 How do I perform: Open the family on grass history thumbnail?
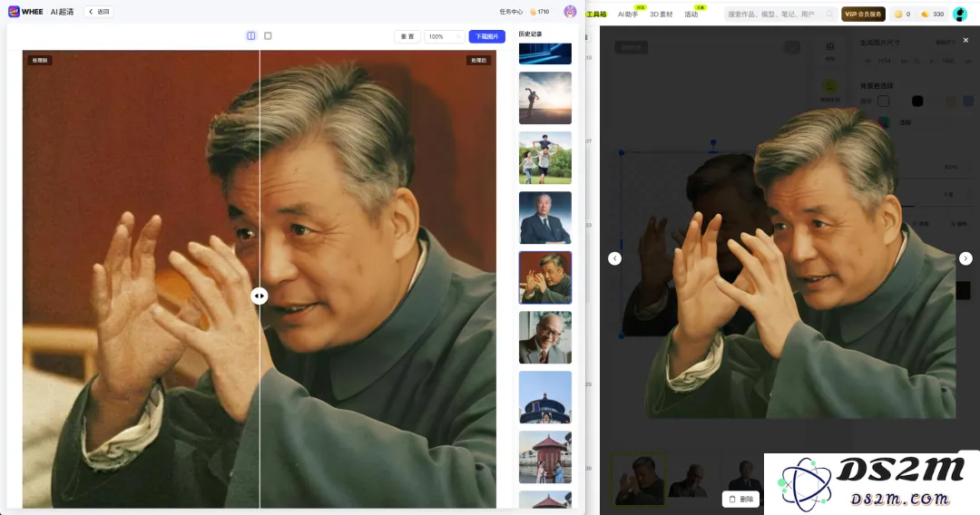545,157
